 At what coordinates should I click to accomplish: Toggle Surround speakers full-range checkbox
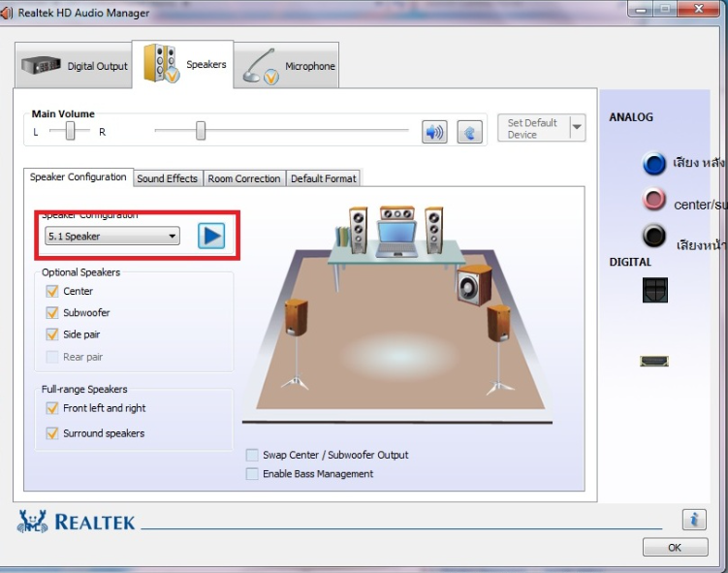[52, 433]
